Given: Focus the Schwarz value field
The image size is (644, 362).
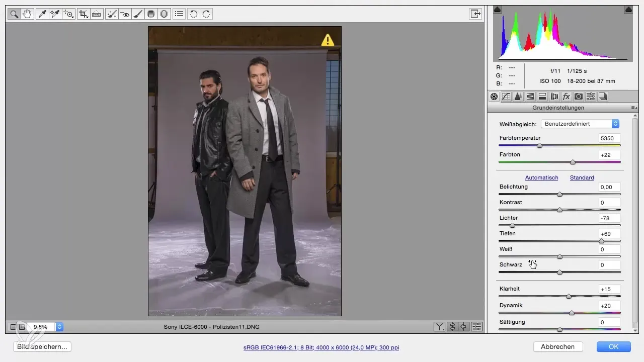Looking at the screenshot, I should [610, 265].
